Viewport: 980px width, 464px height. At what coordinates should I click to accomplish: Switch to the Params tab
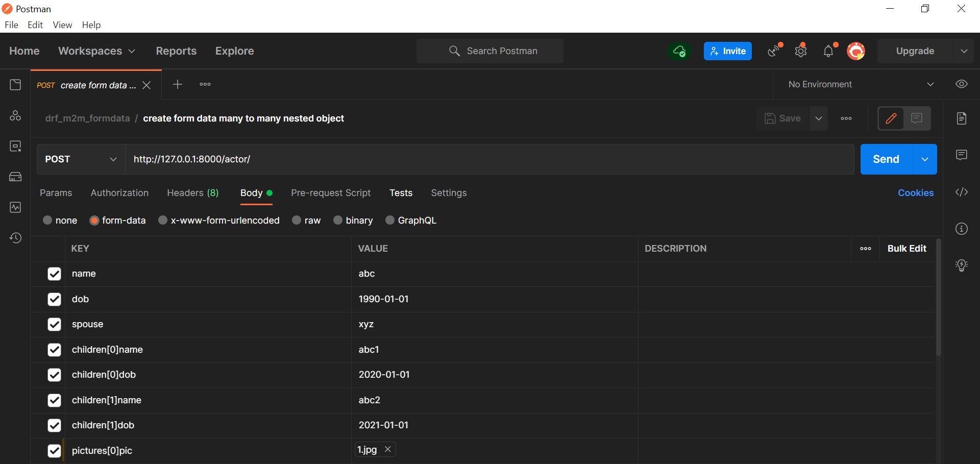tap(56, 193)
